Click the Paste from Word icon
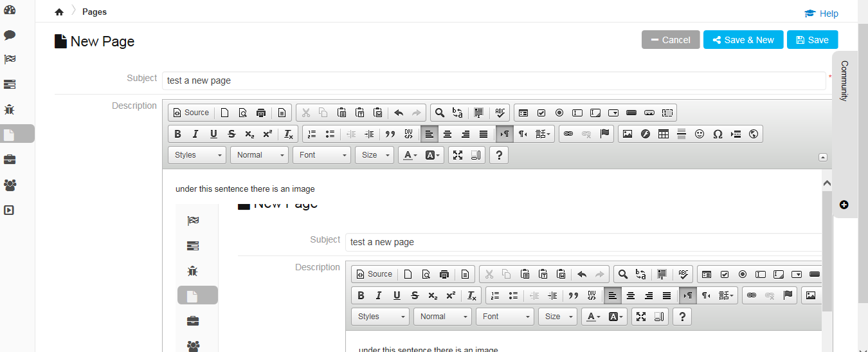The image size is (868, 352). tap(378, 113)
